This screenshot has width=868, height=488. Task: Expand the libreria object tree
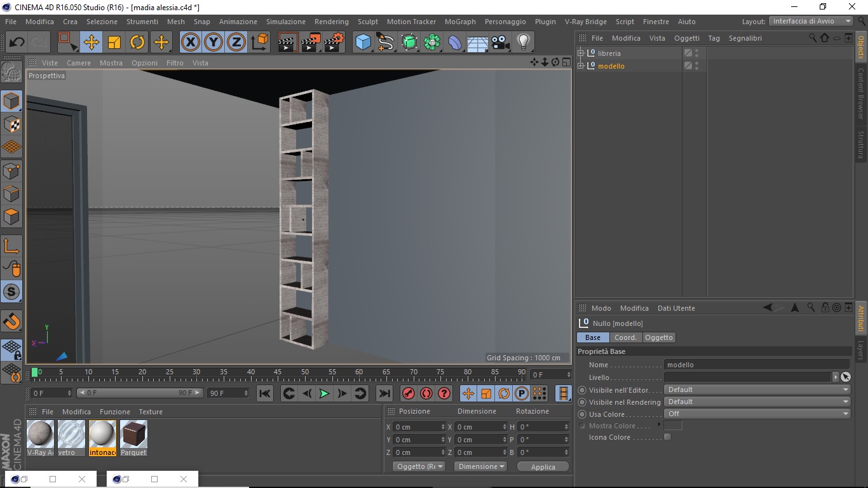(580, 53)
